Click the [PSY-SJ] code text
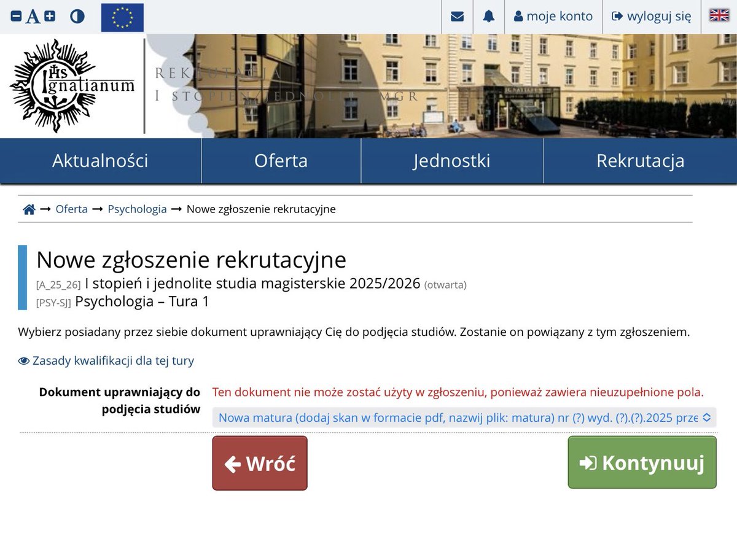 coord(54,303)
